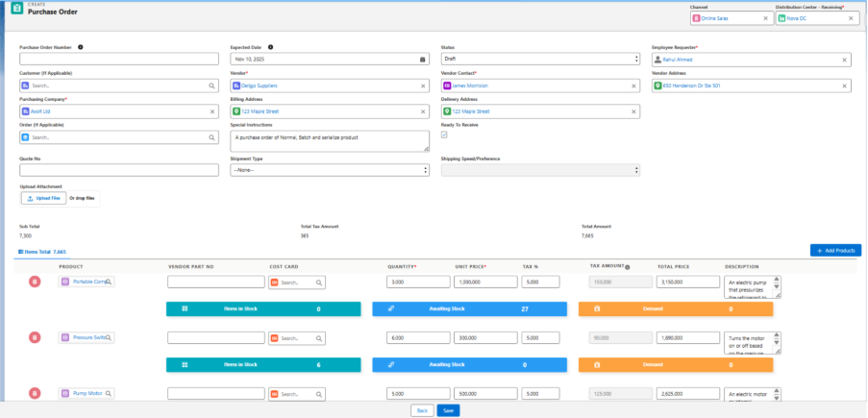The width and height of the screenshot is (868, 418).
Task: Click the Back button
Action: [421, 410]
